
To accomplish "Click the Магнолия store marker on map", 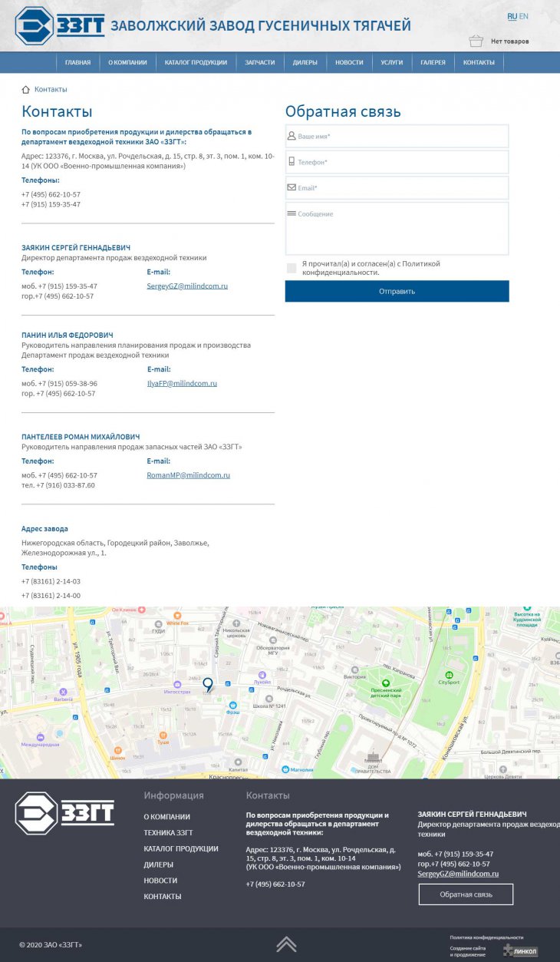I will click(x=285, y=769).
